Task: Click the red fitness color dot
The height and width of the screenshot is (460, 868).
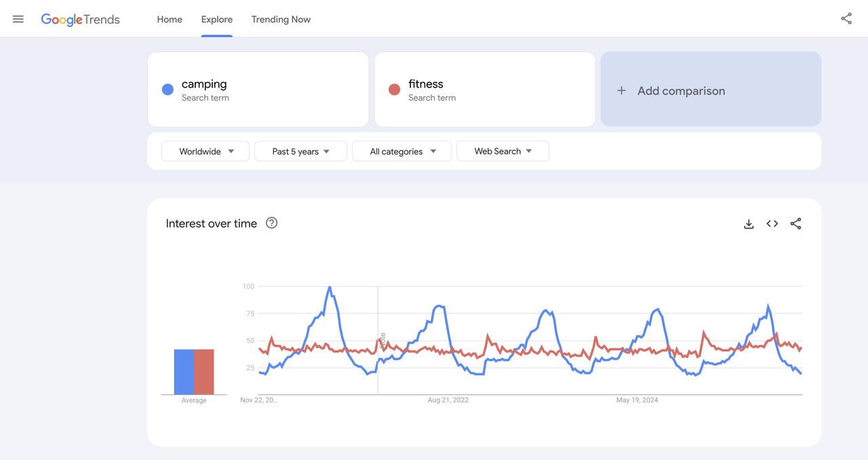Action: (394, 90)
